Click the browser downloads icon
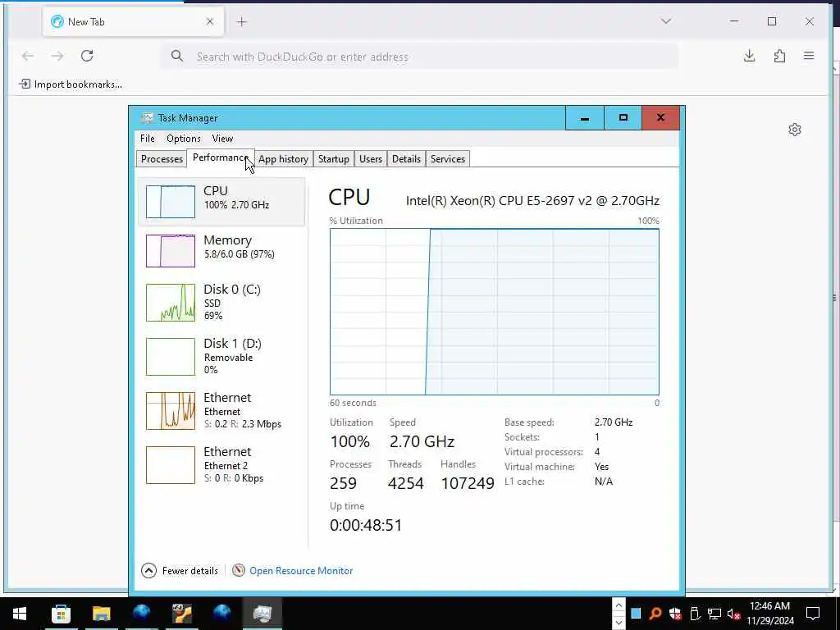The width and height of the screenshot is (840, 630). coord(750,56)
